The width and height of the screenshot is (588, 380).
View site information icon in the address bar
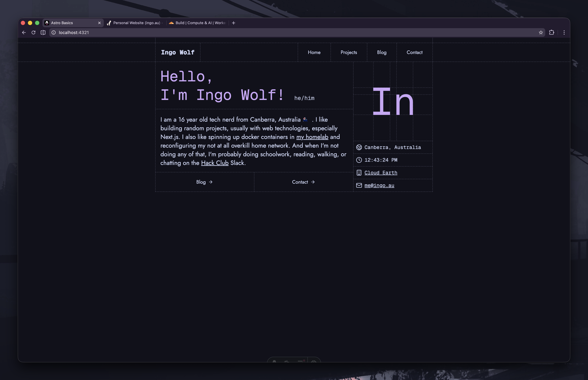tap(54, 33)
